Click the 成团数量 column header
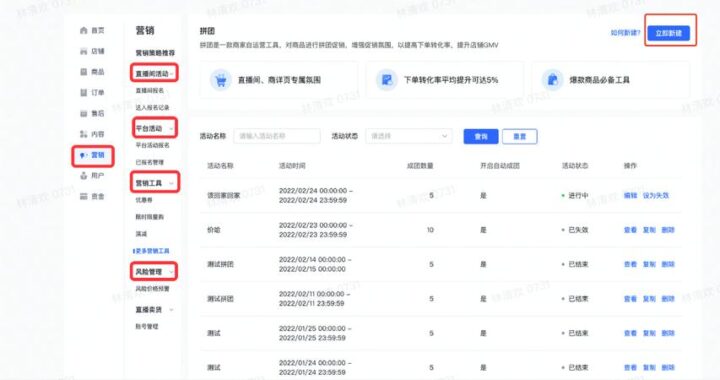 point(420,166)
